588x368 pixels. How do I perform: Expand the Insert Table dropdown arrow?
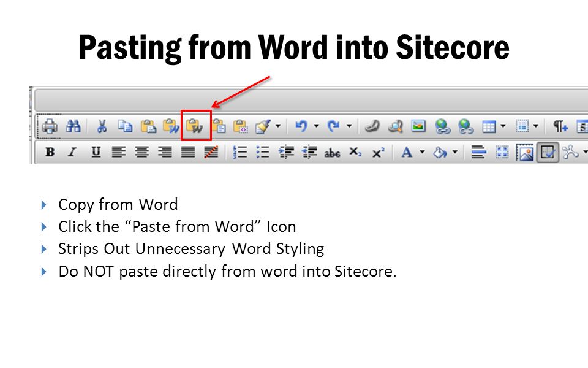[x=503, y=126]
